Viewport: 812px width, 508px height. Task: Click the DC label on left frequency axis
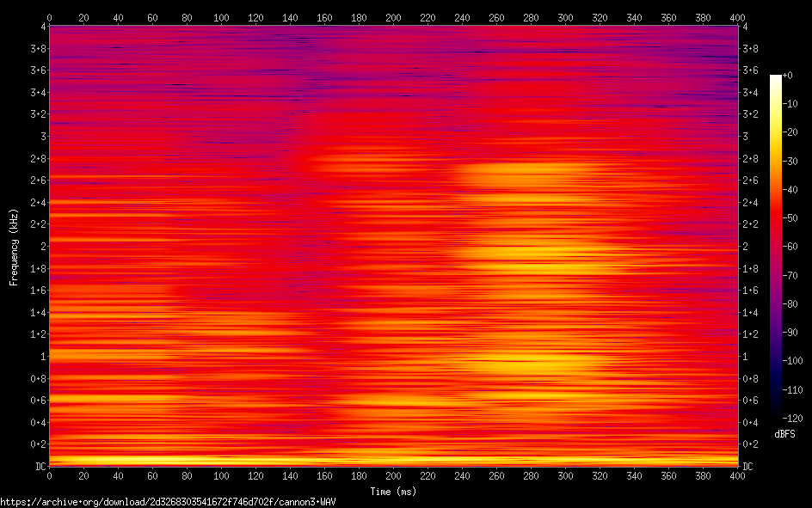point(38,466)
